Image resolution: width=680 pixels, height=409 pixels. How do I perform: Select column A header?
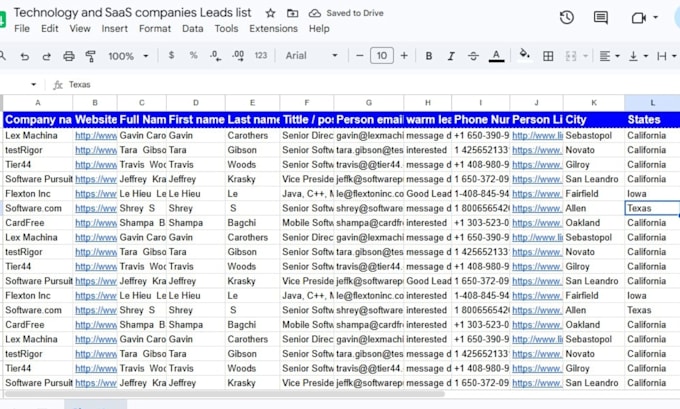coord(38,103)
